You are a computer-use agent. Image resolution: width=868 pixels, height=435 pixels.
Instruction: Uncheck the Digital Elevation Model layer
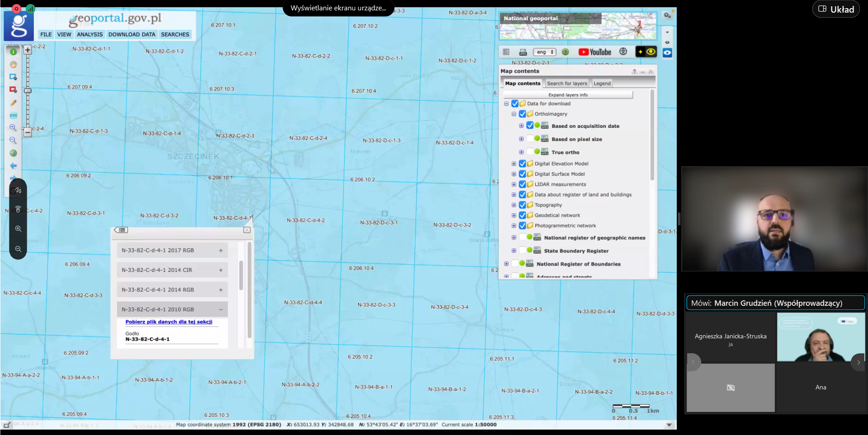(522, 164)
